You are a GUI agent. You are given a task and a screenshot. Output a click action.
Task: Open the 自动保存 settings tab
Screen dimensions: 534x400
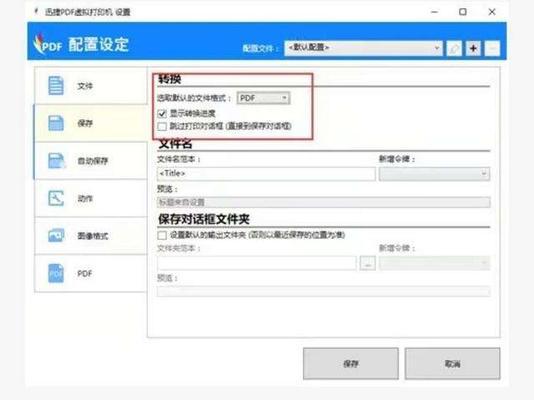(91, 161)
